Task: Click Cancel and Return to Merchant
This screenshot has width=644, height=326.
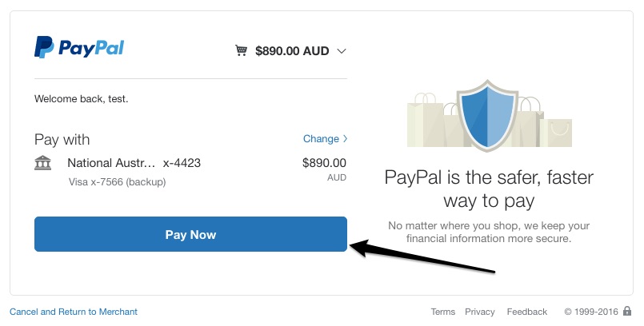Action: [74, 312]
